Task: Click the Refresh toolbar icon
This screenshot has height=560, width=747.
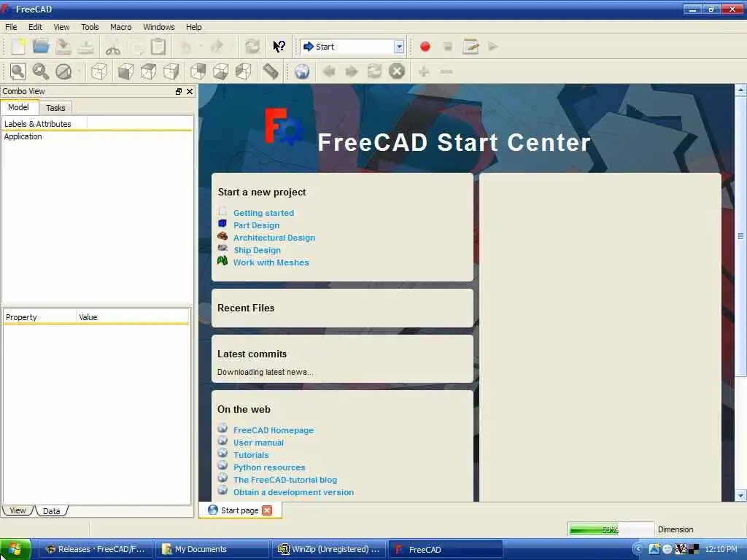Action: (x=252, y=47)
